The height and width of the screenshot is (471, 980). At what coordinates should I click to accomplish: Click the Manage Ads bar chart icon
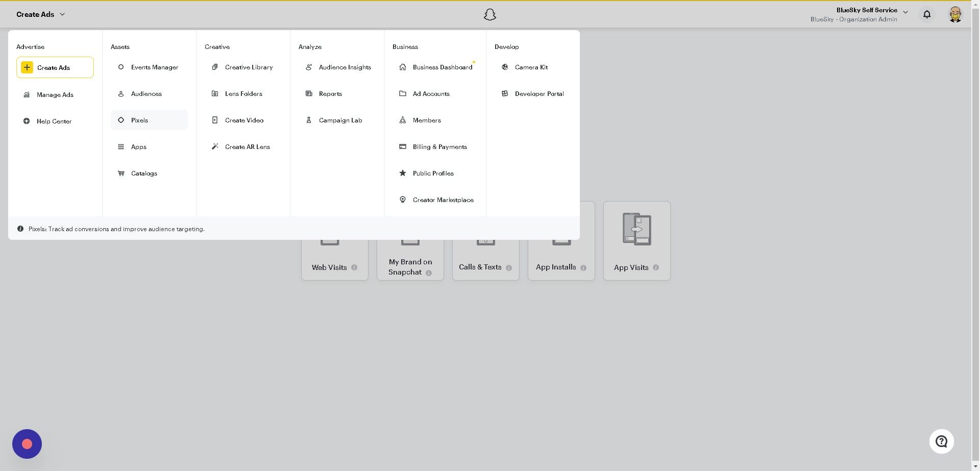(x=27, y=95)
